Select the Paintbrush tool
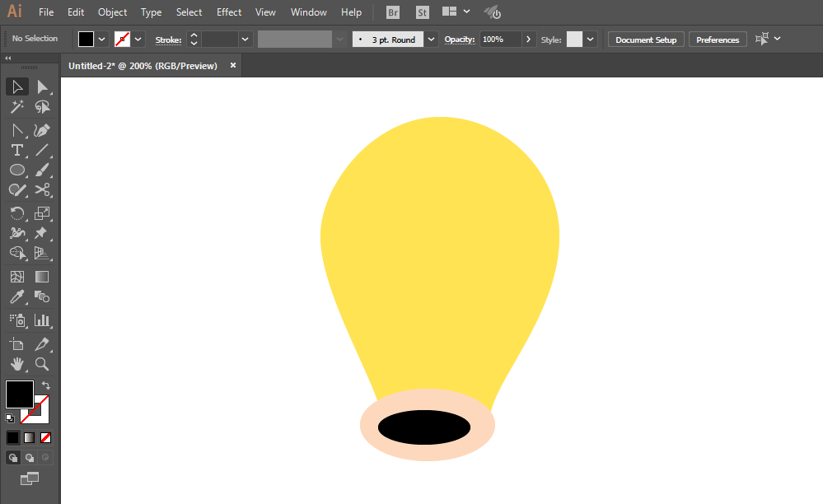 tap(42, 170)
